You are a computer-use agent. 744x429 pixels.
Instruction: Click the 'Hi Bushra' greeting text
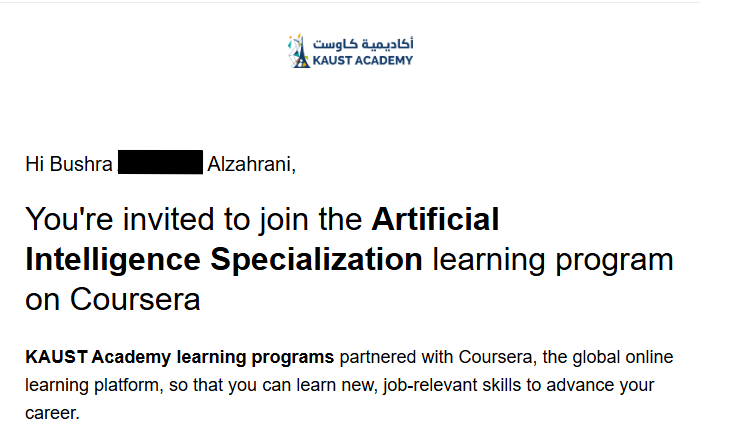[x=69, y=164]
